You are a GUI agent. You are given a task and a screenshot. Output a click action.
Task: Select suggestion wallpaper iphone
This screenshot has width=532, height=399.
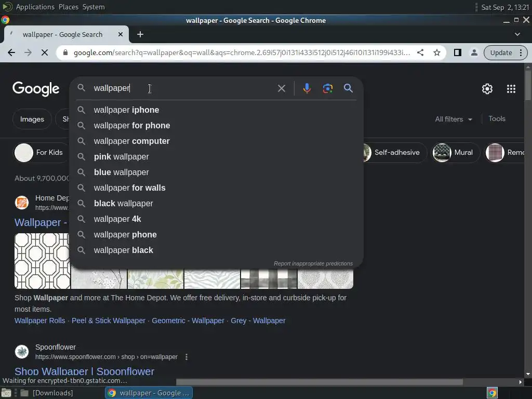(x=216, y=110)
